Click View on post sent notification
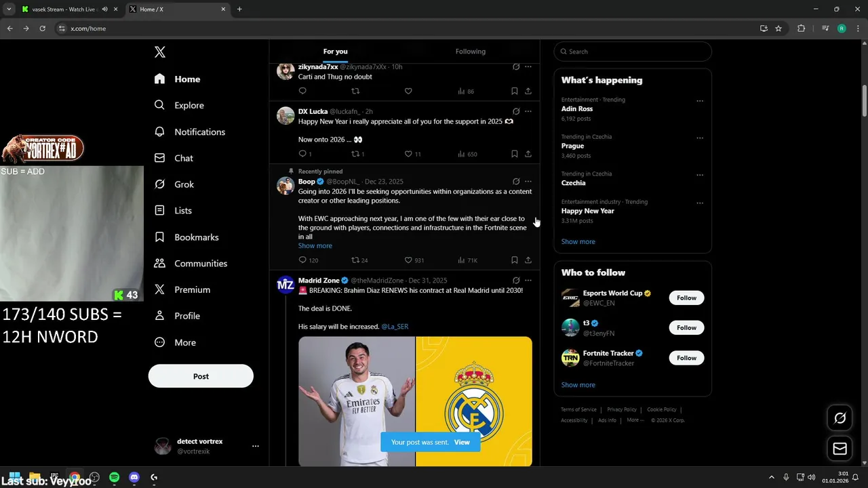Screen dimensions: 868x488 [462, 442]
